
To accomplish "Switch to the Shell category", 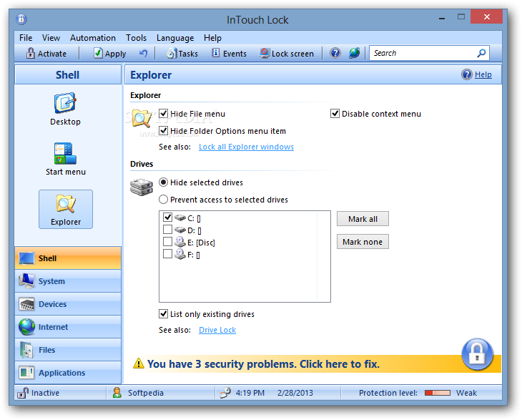I will (x=68, y=258).
